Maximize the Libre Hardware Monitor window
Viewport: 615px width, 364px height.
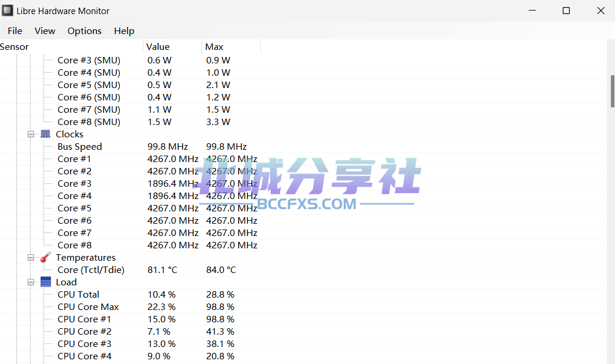(566, 11)
